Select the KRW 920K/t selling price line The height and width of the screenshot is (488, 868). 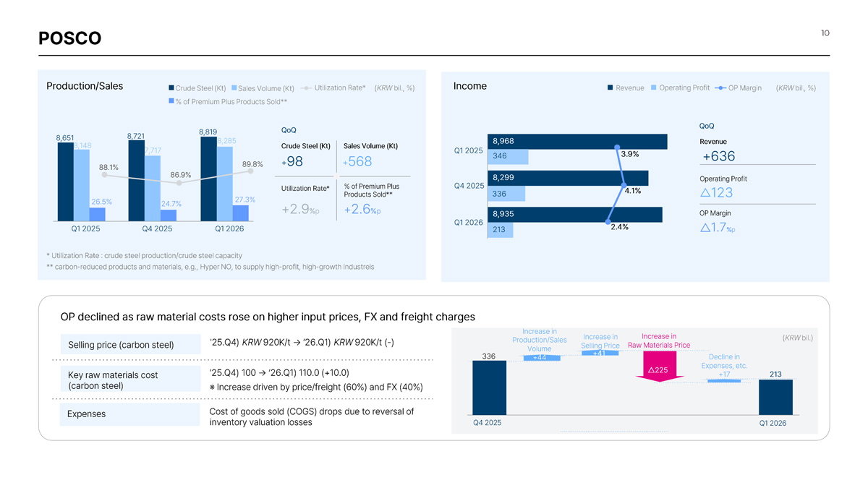tap(301, 342)
